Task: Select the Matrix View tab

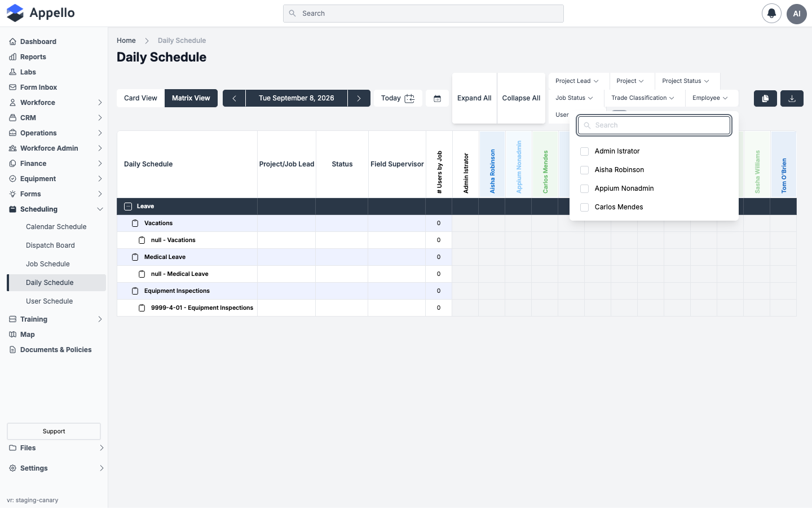Action: [191, 98]
